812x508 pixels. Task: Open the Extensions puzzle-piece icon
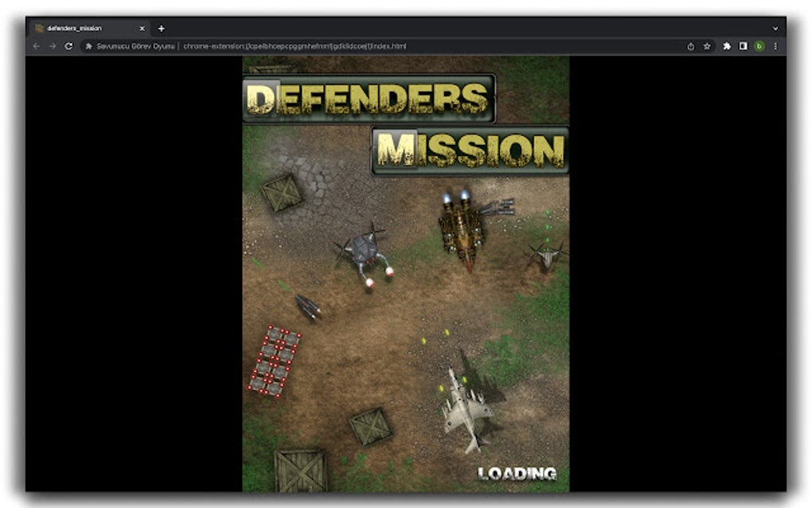726,46
